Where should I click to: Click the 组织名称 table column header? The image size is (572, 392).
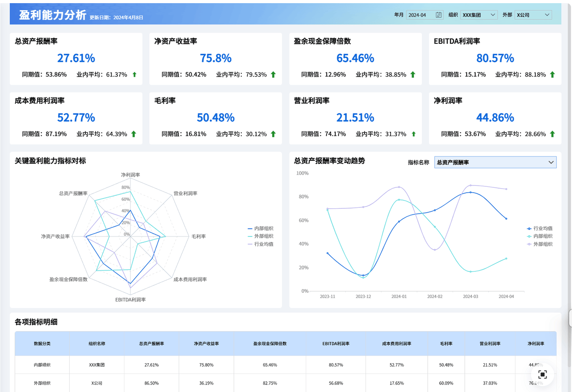(x=97, y=344)
